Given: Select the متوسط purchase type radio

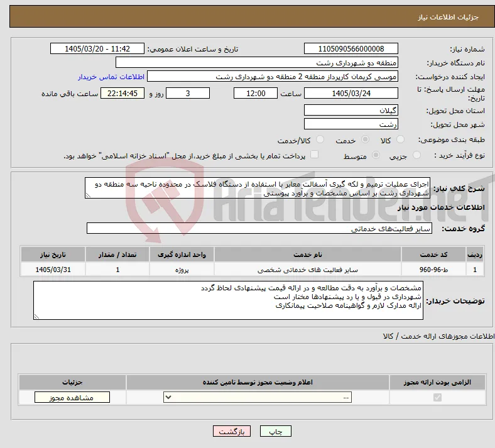Looking at the screenshot, I should (x=376, y=155).
